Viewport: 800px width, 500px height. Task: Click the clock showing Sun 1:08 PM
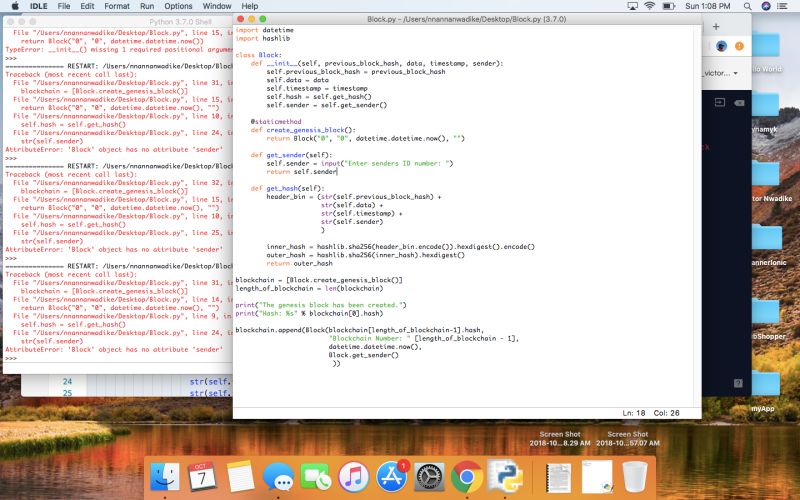click(708, 6)
